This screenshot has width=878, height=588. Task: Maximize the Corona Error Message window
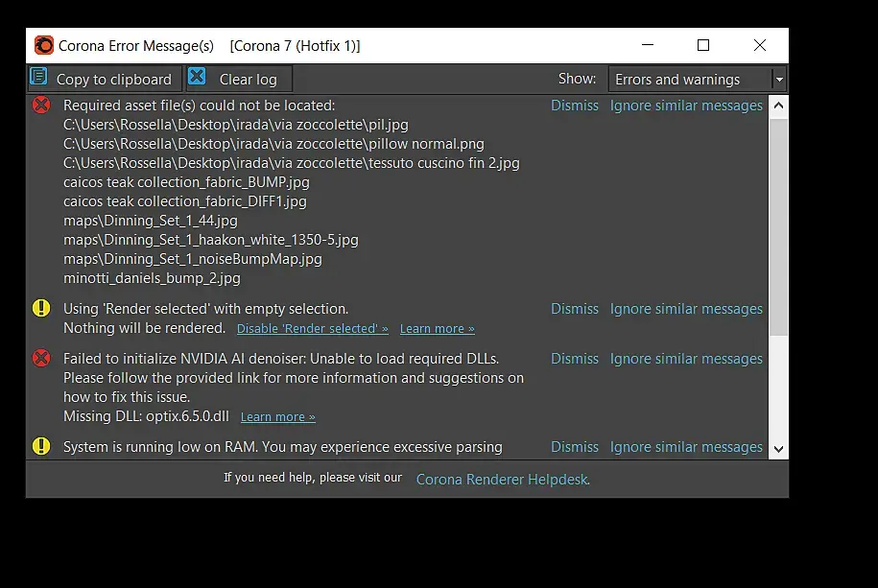[703, 45]
